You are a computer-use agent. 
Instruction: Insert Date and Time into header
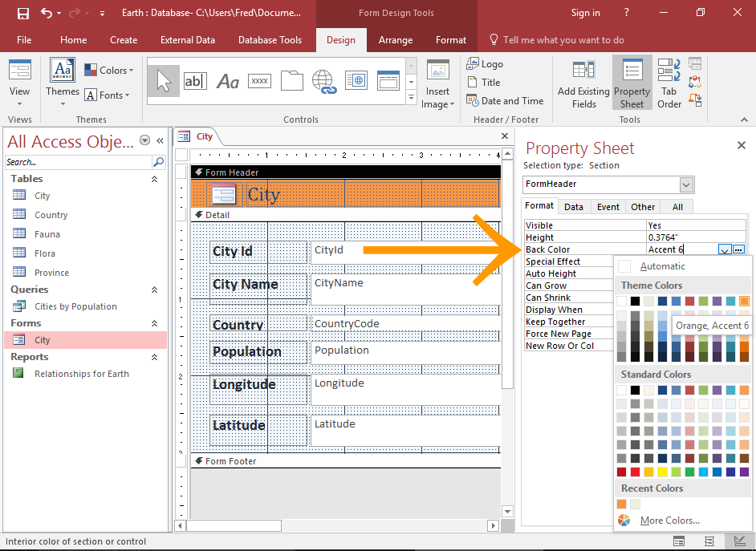pyautogui.click(x=511, y=101)
